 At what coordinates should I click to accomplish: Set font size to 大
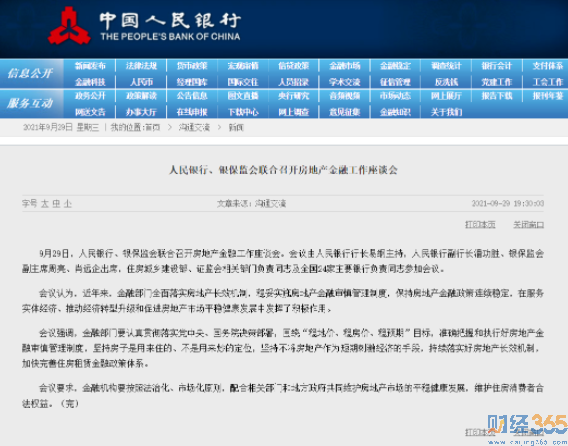45,204
